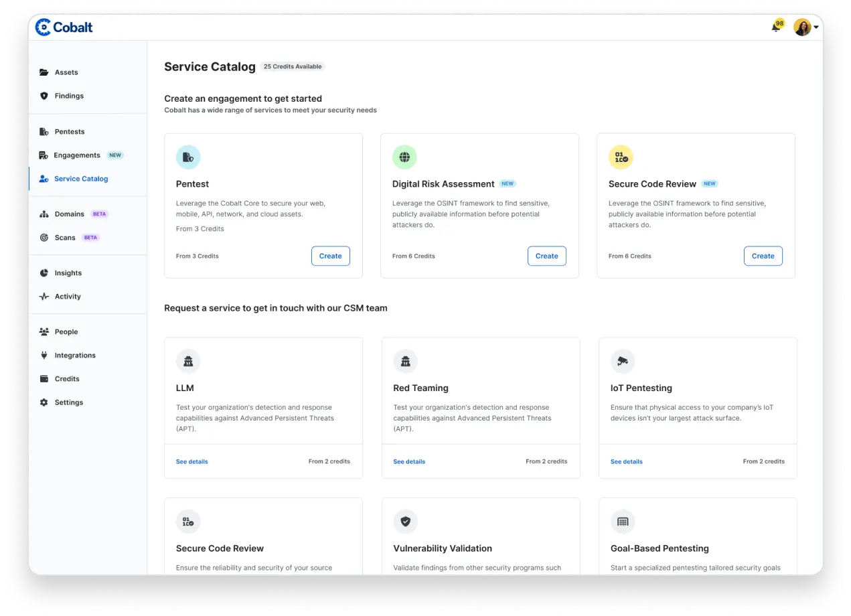Click the Pentests icon
Image resolution: width=851 pixels, height=616 pixels.
pyautogui.click(x=45, y=131)
